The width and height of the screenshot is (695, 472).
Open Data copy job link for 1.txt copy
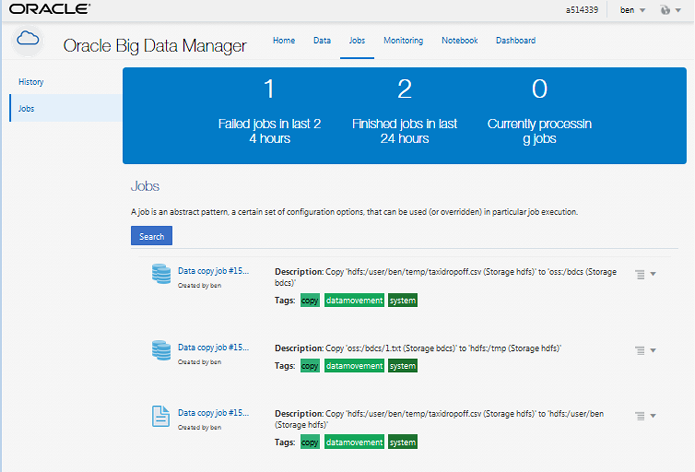213,347
